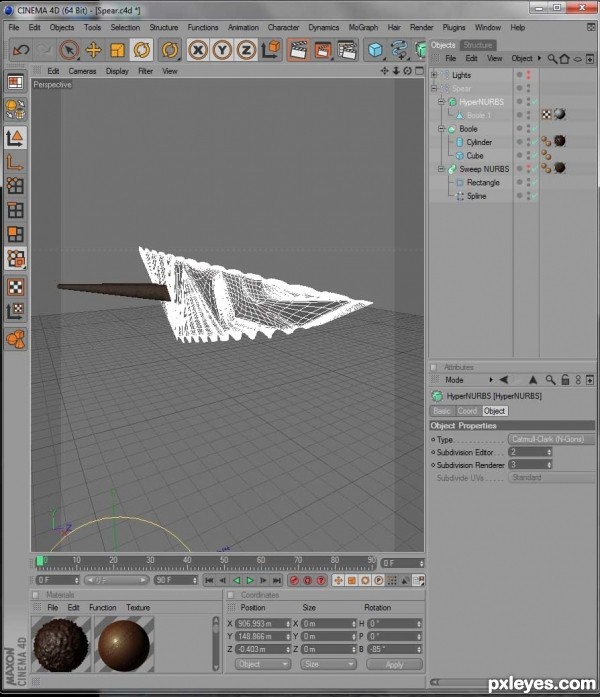Click the viewport pan icon
Viewport: 600px width, 697px height.
(x=384, y=71)
